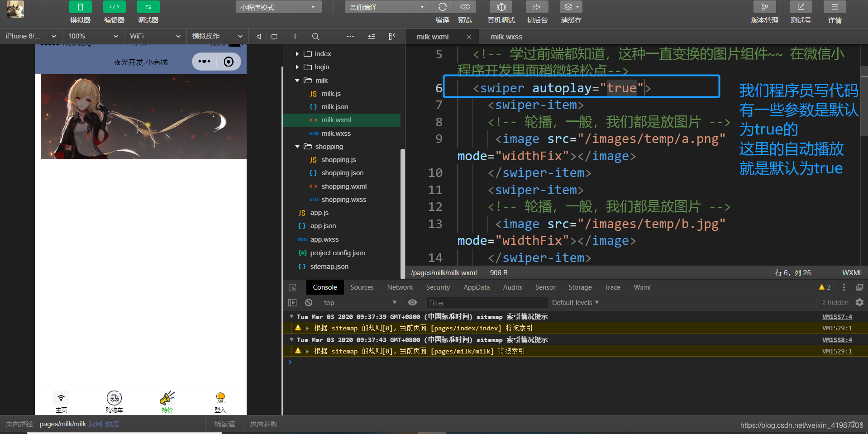This screenshot has width=868, height=434.
Task: Tap the 购物车 tab in simulator
Action: (114, 402)
